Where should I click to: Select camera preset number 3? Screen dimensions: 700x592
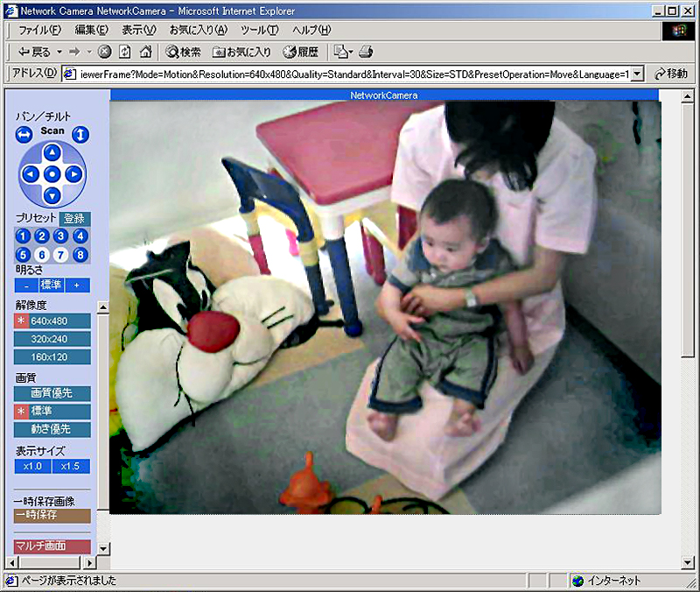(60, 236)
